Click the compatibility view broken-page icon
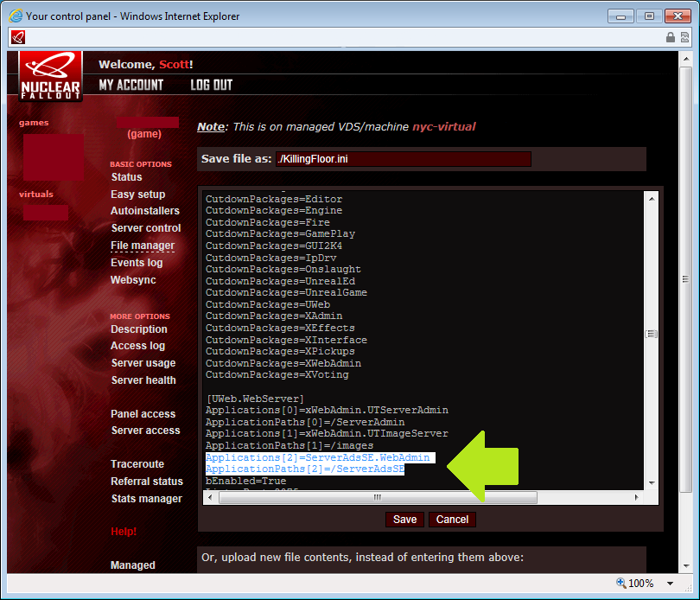The height and width of the screenshot is (600, 700). (x=685, y=37)
